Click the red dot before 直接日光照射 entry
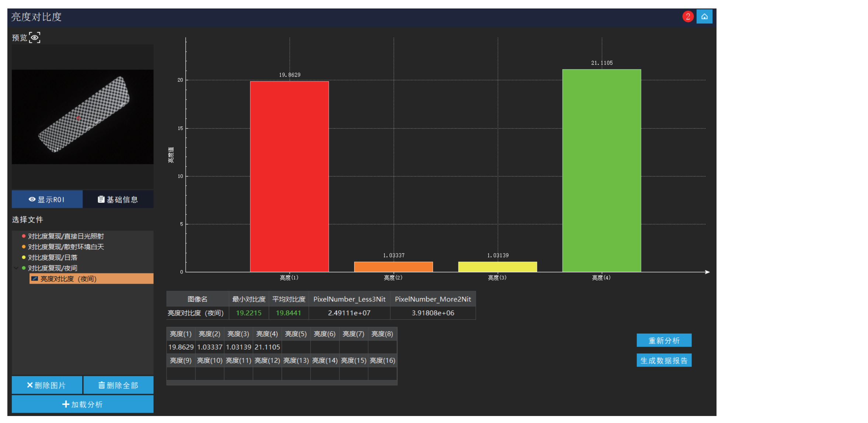 pyautogui.click(x=24, y=236)
